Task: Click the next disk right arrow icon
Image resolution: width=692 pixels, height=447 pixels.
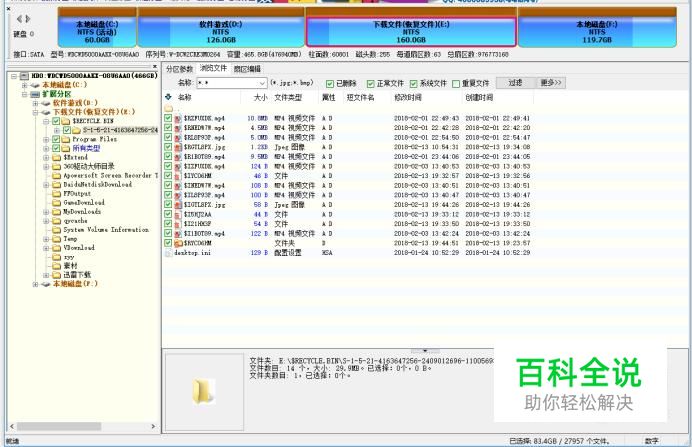Action: click(28, 19)
